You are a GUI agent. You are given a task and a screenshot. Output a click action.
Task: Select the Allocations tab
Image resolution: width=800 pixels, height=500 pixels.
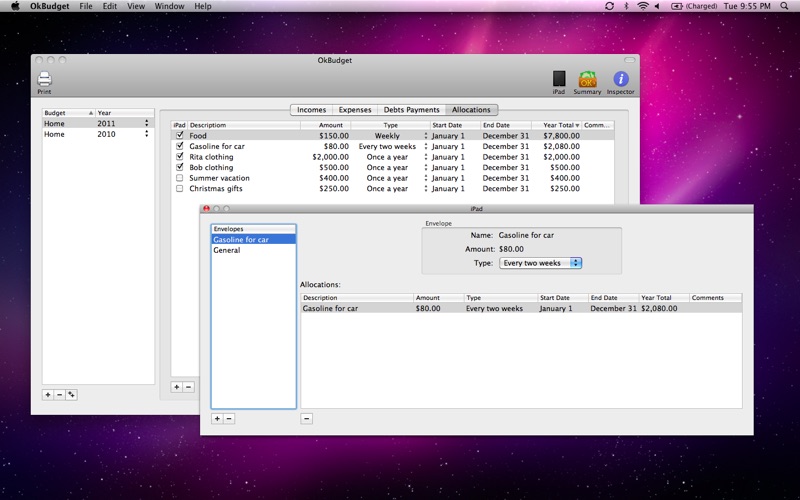point(471,110)
